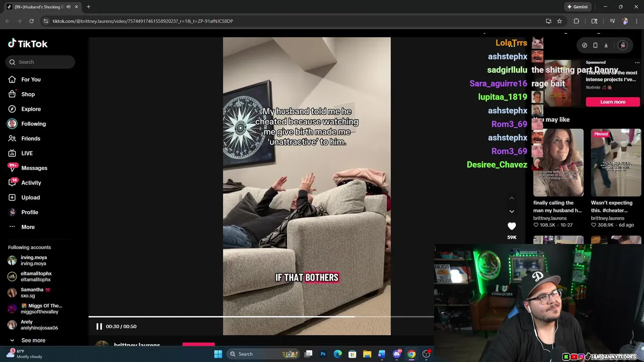Open the TikTok profile avatar menu

point(623,45)
